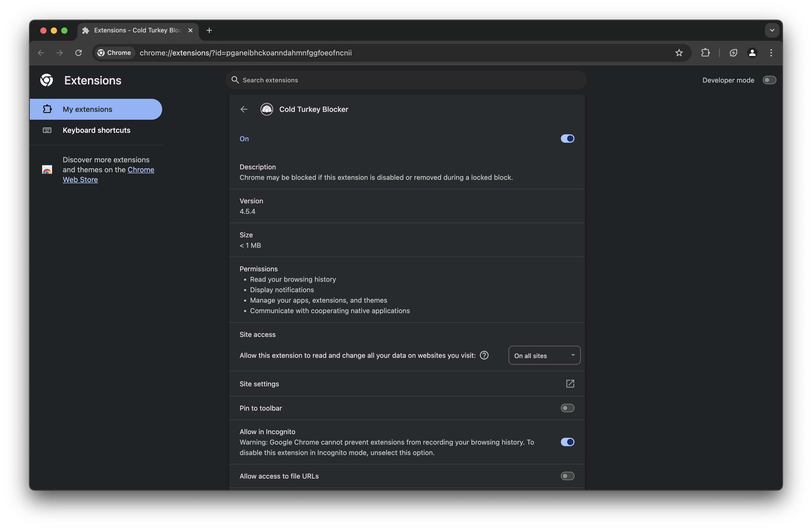Image resolution: width=812 pixels, height=529 pixels.
Task: Go back to the extensions list
Action: [x=244, y=109]
